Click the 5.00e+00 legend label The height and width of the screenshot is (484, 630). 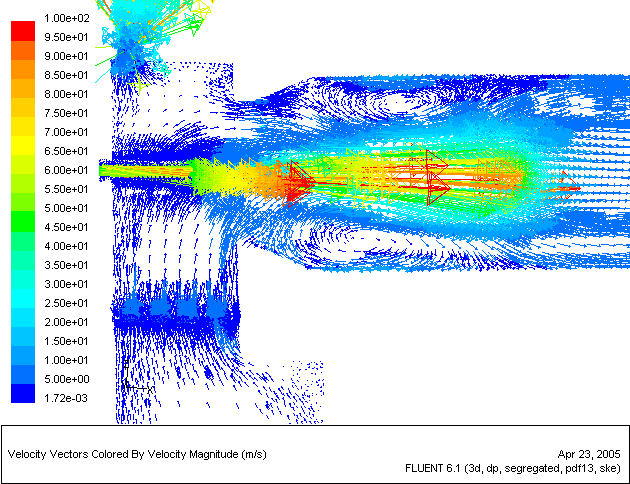pos(67,380)
